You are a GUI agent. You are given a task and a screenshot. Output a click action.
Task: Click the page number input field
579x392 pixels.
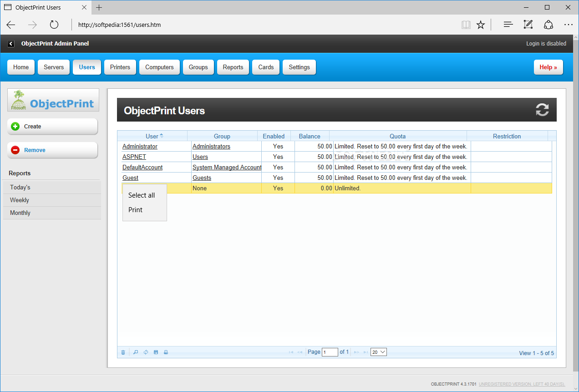click(x=330, y=352)
